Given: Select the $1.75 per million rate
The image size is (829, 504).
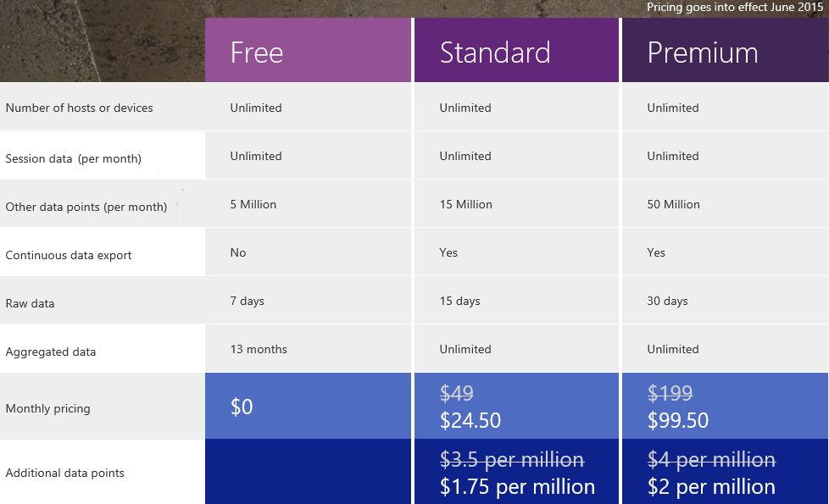Looking at the screenshot, I should point(517,486).
